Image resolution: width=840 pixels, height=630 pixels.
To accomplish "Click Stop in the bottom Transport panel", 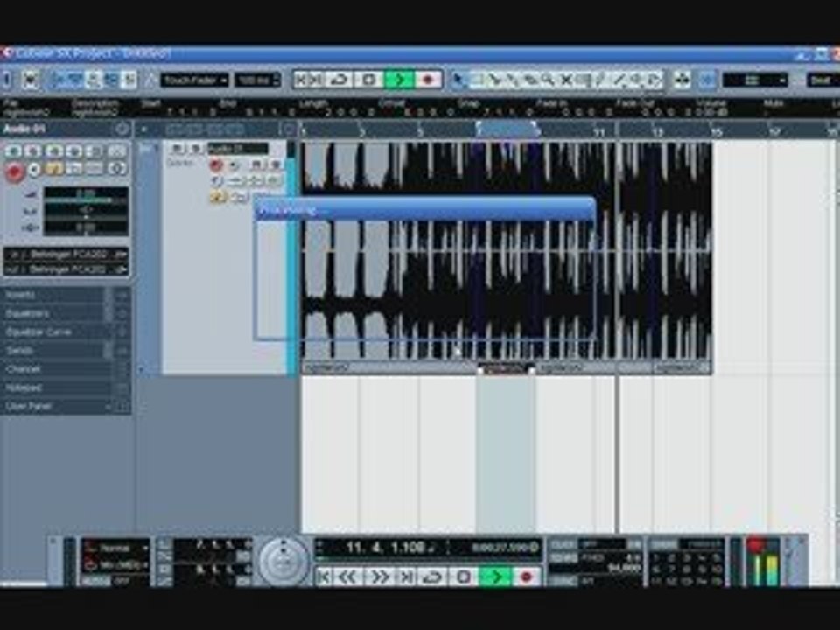I will [464, 577].
